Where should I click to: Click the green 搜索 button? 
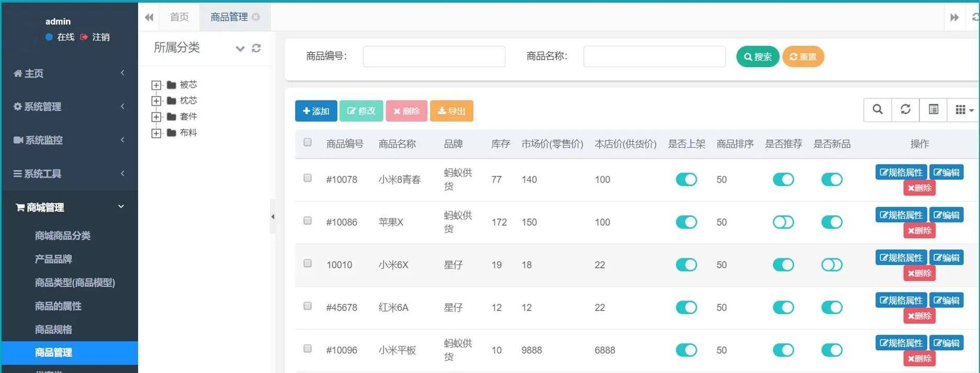(757, 57)
